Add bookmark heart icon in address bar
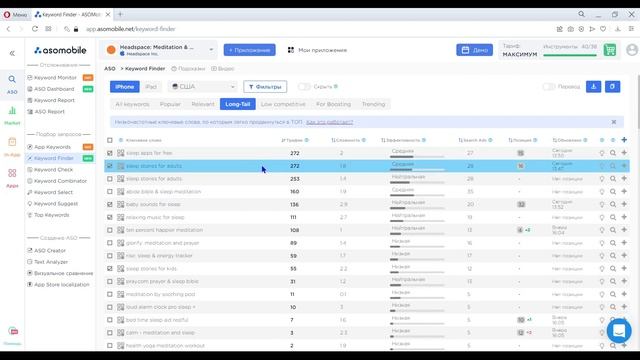The image size is (640, 360). pyautogui.click(x=603, y=29)
